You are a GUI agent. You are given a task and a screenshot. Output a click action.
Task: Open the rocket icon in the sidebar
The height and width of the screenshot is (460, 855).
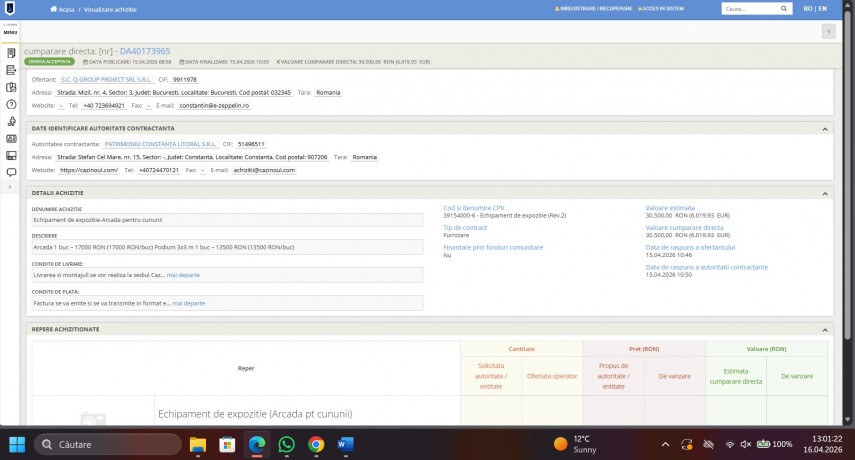11,121
